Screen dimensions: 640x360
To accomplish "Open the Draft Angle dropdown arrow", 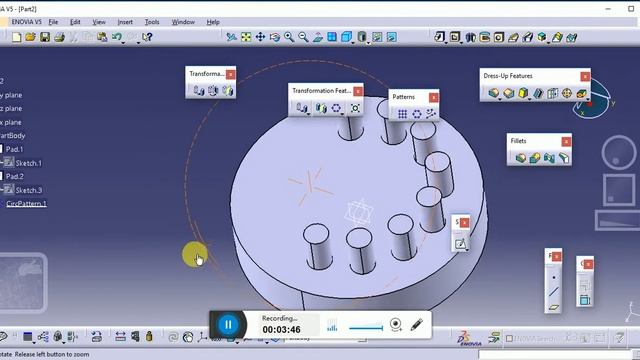I will tap(529, 99).
